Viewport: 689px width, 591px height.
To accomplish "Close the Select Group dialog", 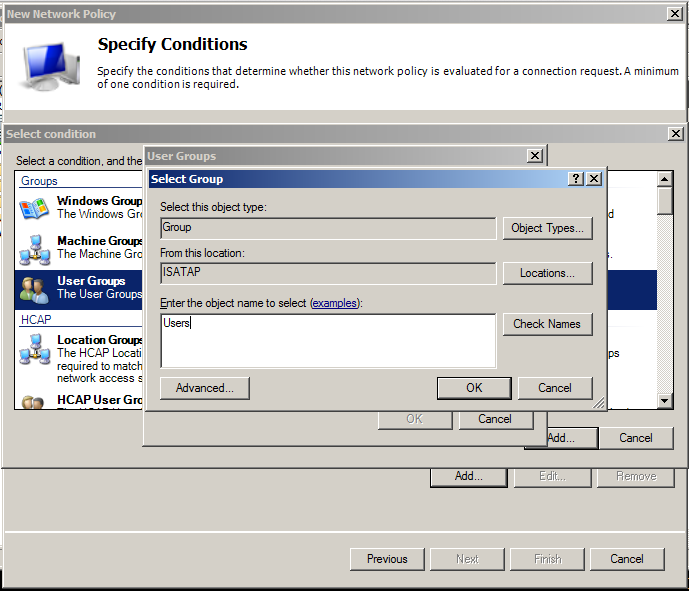I will [x=594, y=178].
